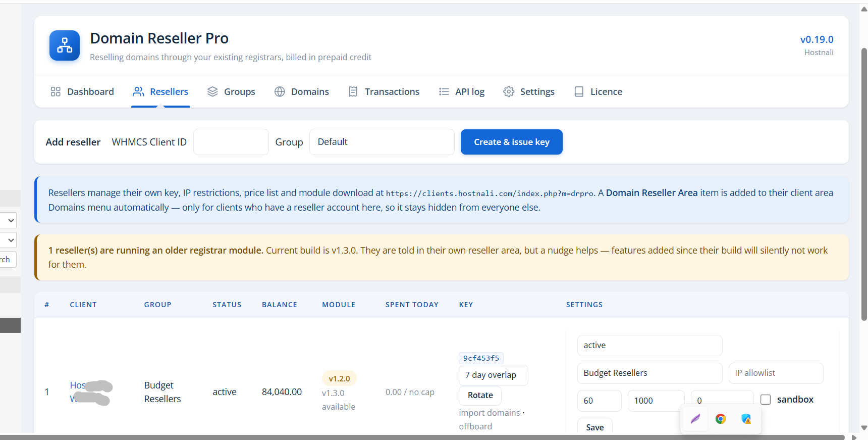Open the Budget Resellers group dropdown
Viewport: 868px width, 440px height.
tap(649, 373)
